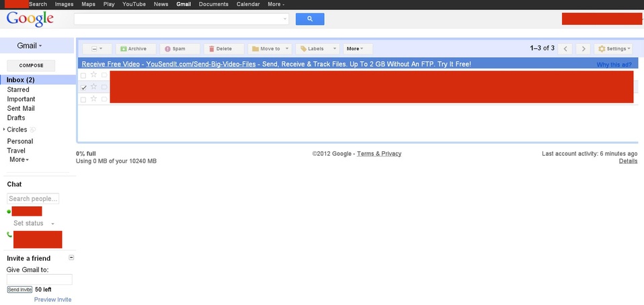
Task: Click the blue search magnifier button
Action: coord(310,19)
